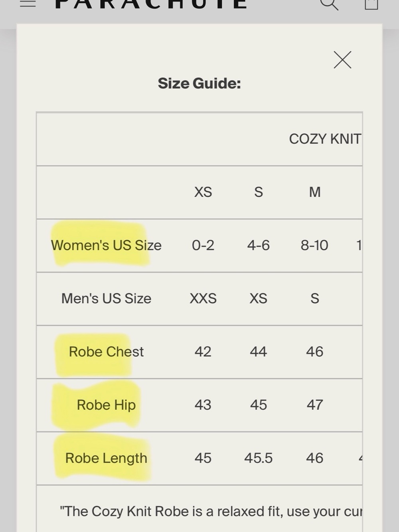Viewport: 399px width, 532px height.
Task: Select the XS size column header
Action: click(x=203, y=192)
